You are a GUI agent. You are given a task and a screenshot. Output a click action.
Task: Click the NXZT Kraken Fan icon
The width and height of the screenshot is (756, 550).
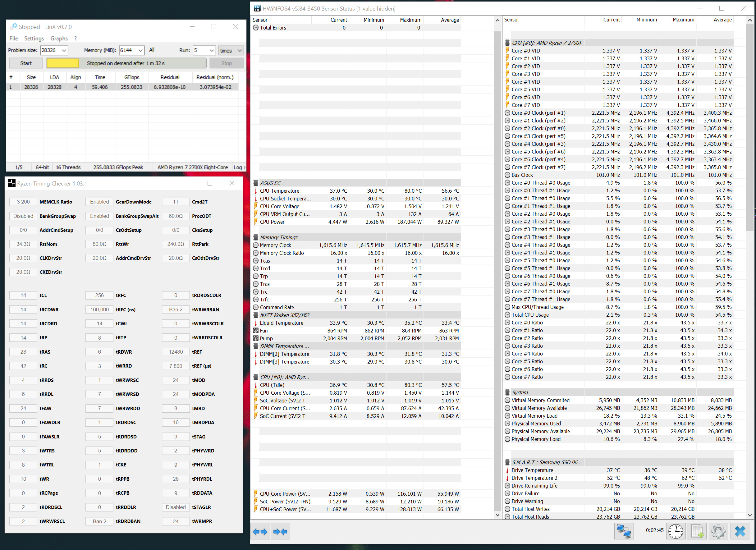point(256,331)
